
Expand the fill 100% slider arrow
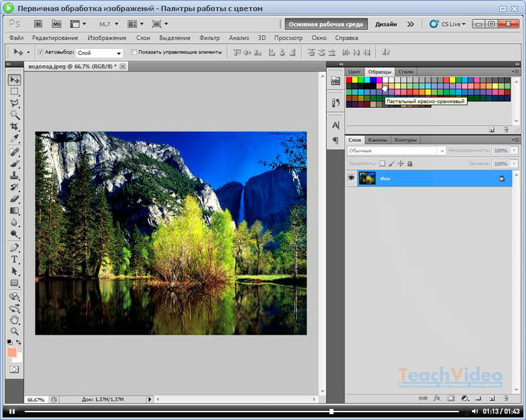[x=514, y=163]
